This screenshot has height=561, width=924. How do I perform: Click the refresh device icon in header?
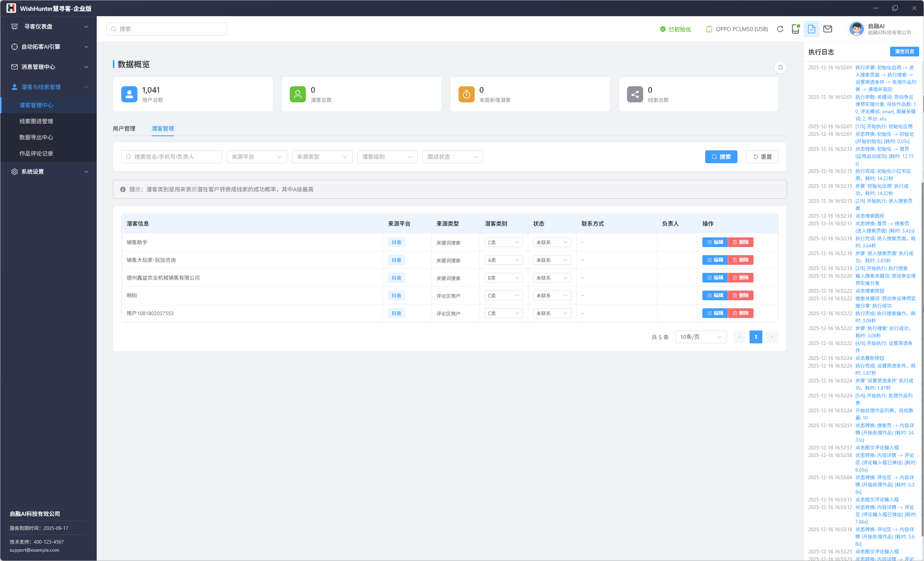pyautogui.click(x=780, y=29)
